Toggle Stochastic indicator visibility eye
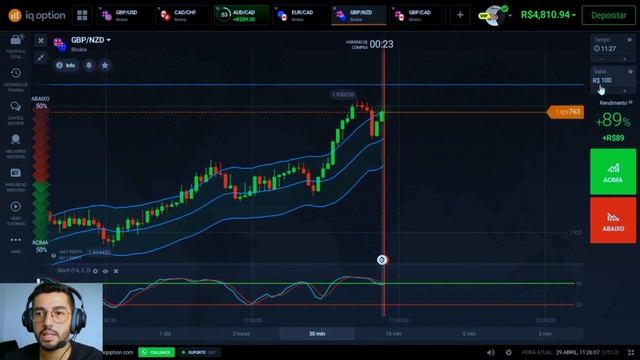This screenshot has height=360, width=640. point(105,271)
